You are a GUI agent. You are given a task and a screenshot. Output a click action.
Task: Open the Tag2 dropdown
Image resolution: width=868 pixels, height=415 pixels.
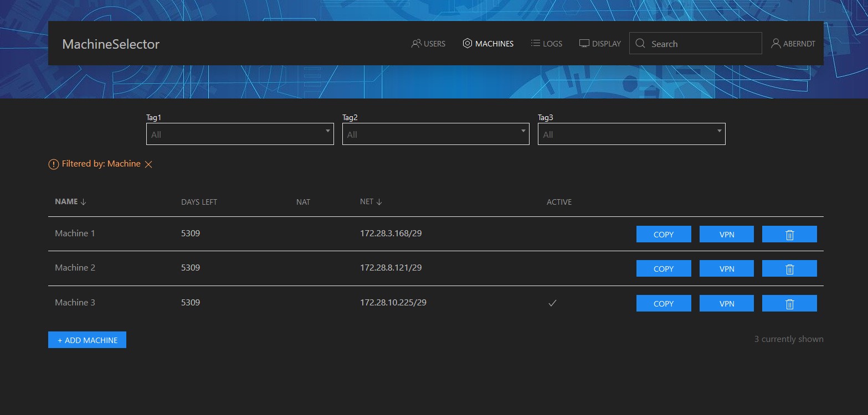tap(435, 134)
